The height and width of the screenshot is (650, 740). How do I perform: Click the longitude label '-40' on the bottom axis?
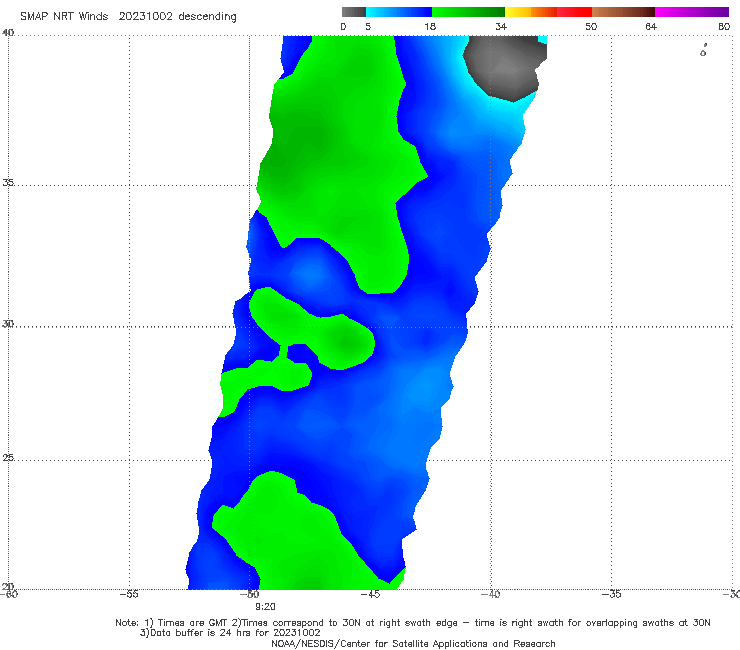point(490,594)
